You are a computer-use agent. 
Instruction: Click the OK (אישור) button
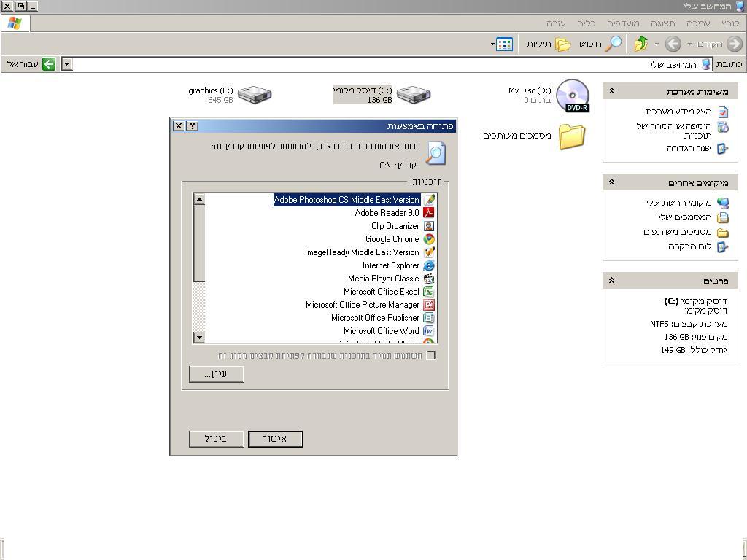click(x=275, y=439)
